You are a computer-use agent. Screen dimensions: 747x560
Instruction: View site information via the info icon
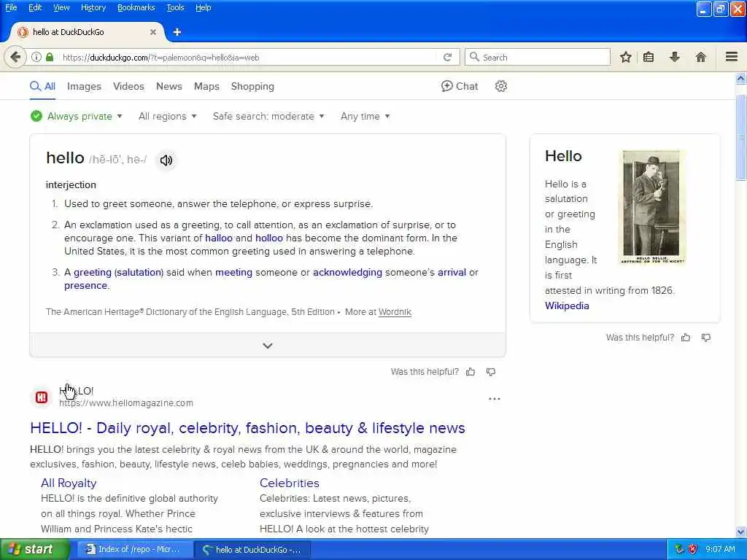[x=36, y=57]
